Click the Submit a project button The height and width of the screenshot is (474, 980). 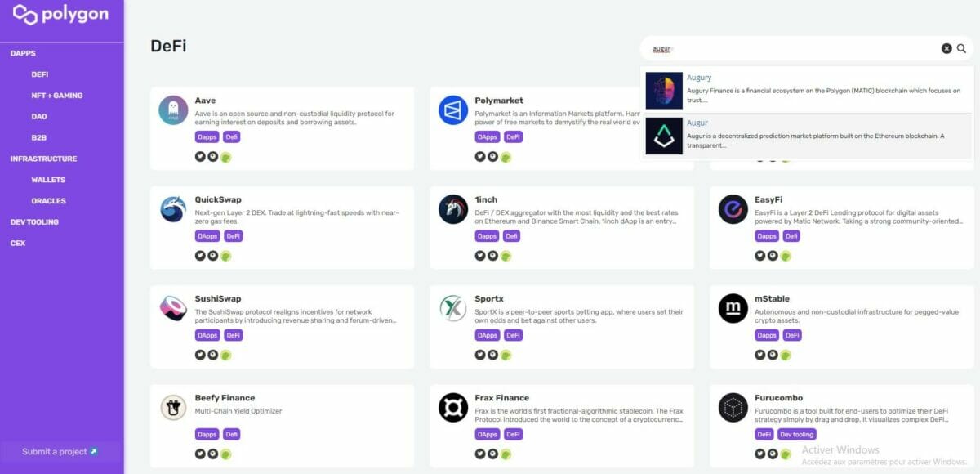click(x=60, y=451)
